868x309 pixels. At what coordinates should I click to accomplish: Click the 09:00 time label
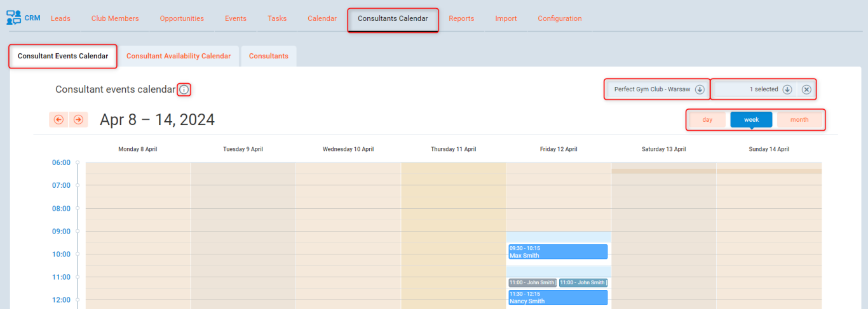[61, 231]
